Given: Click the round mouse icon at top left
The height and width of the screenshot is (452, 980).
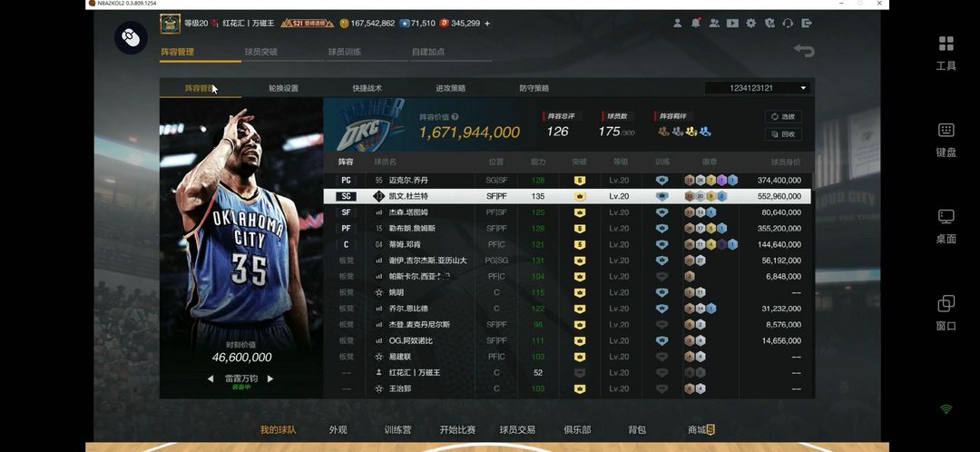Looking at the screenshot, I should click(131, 37).
